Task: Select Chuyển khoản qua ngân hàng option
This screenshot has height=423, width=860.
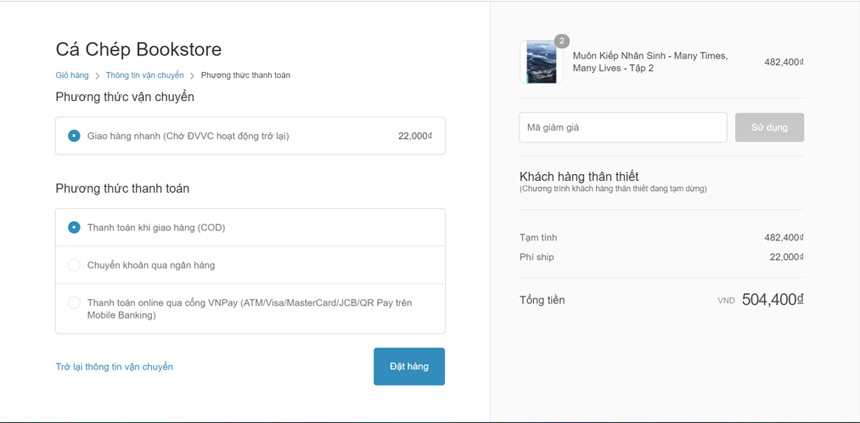Action: pos(74,265)
